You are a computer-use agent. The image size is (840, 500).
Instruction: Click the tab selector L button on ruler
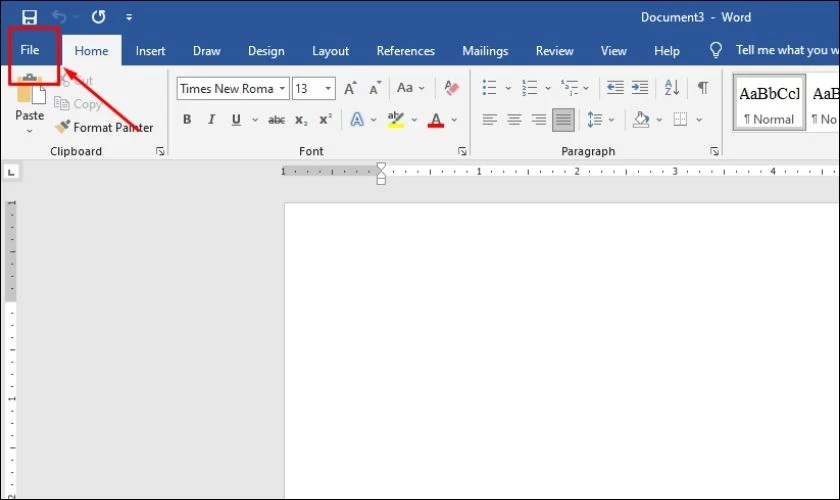(11, 172)
